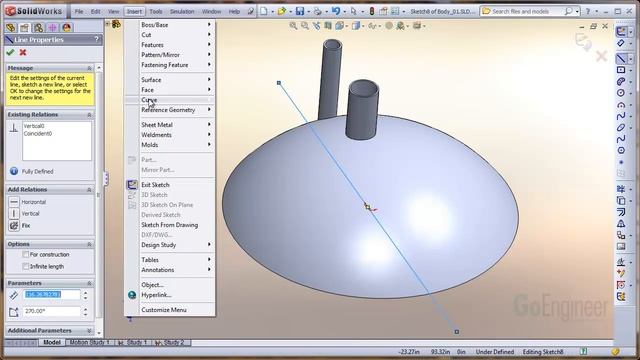
Task: Collapse the Add Relations section
Action: (x=89, y=190)
